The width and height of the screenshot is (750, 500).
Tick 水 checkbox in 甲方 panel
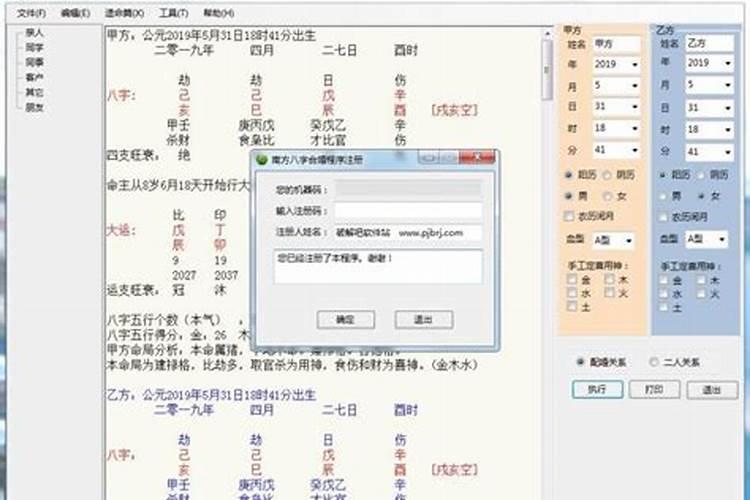[x=572, y=292]
